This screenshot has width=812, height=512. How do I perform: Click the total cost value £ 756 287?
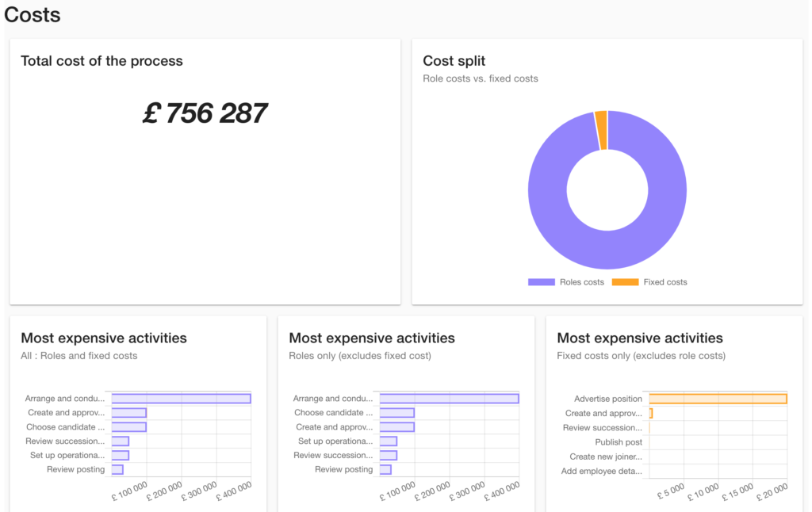(x=205, y=113)
